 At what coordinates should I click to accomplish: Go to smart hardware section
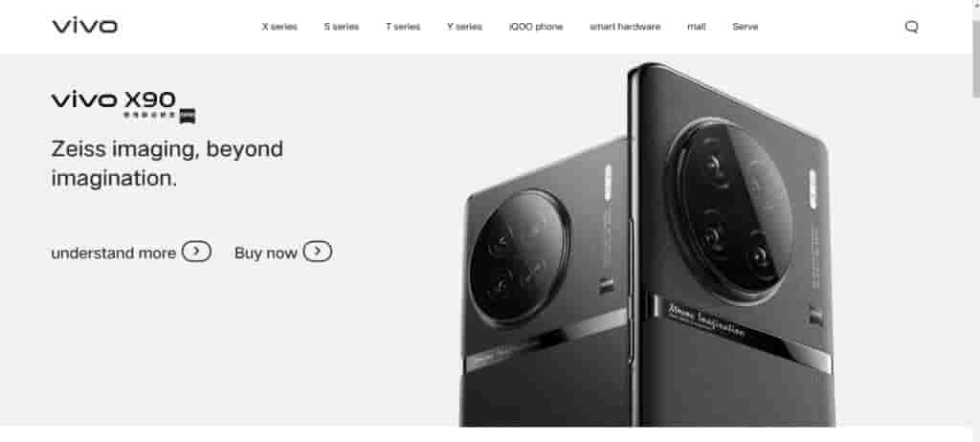625,27
